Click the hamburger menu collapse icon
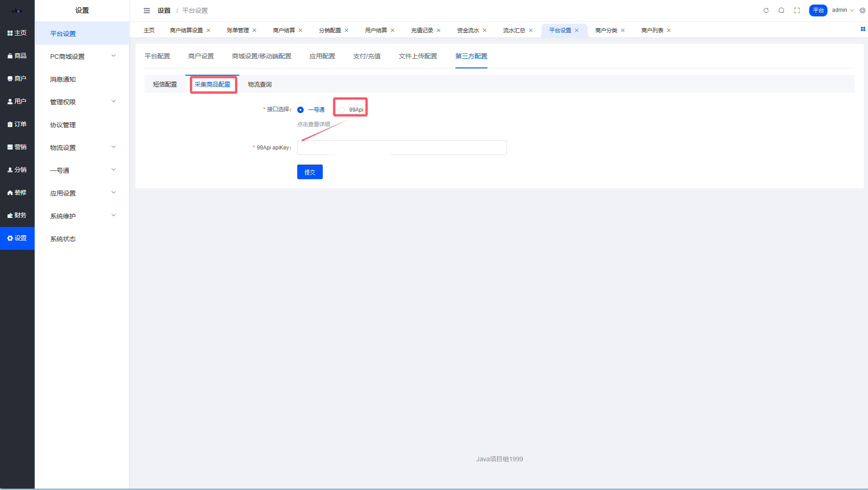Image resolution: width=868 pixels, height=490 pixels. click(x=147, y=10)
